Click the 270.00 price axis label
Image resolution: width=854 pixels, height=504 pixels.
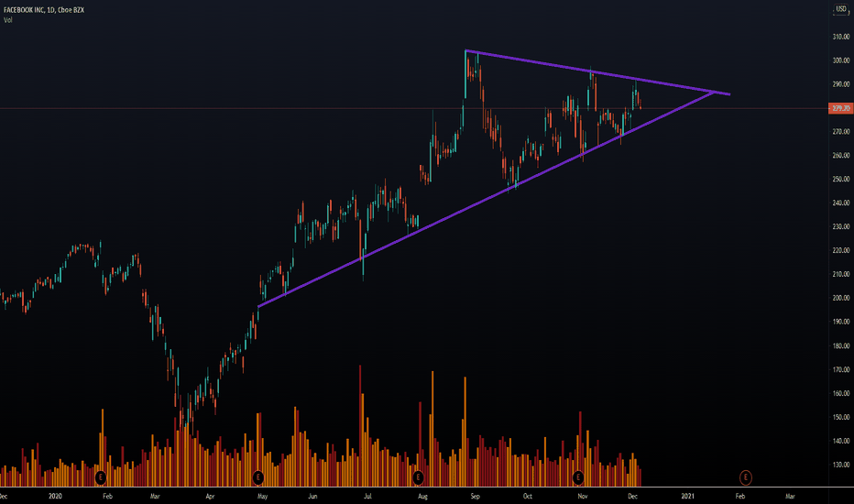(x=841, y=131)
